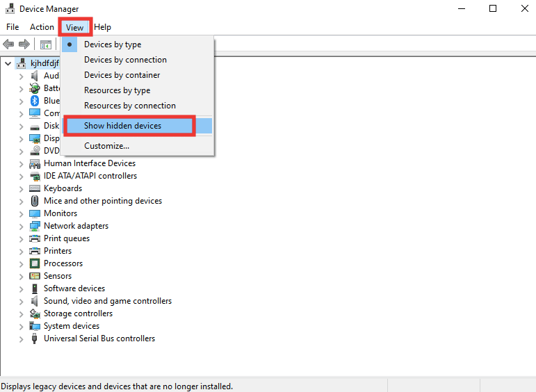
Task: Enable Show hidden devices
Action: click(138, 126)
